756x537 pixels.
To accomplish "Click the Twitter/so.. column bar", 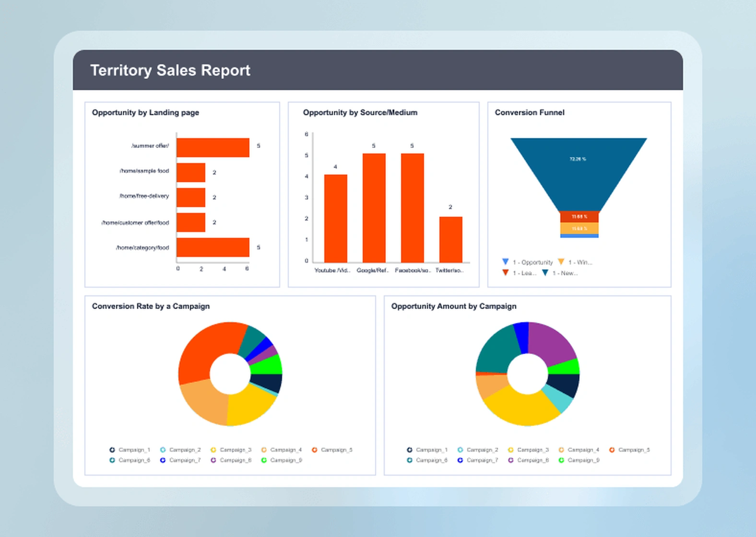I will 451,240.
